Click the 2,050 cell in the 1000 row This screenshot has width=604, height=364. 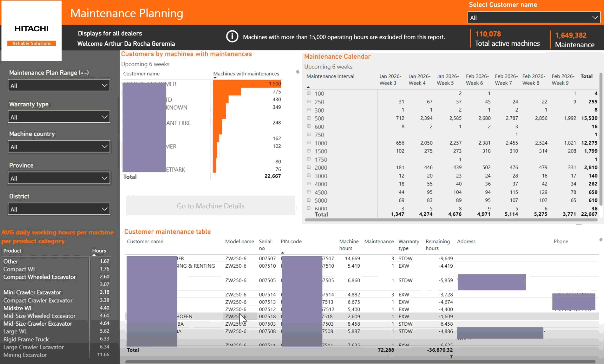(x=426, y=143)
